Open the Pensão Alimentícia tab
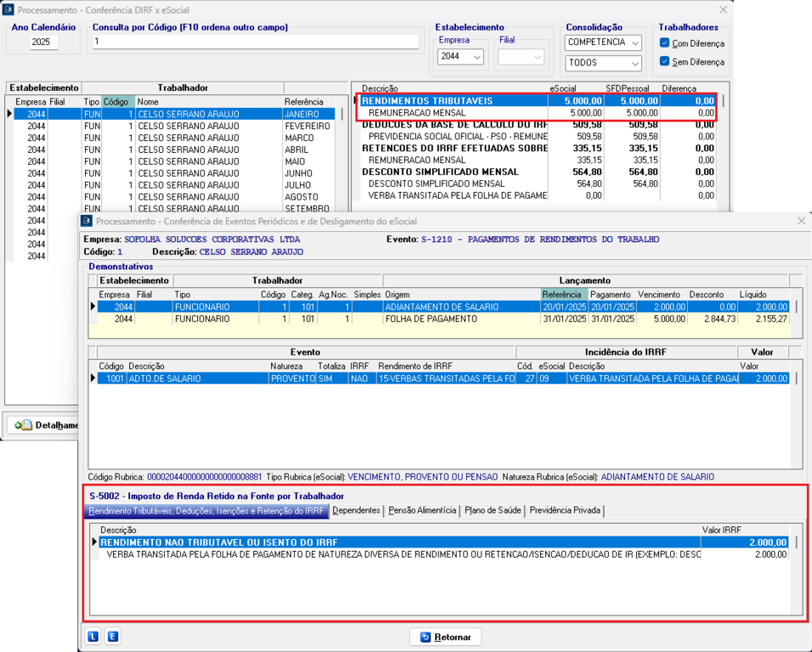812x652 pixels. coord(422,511)
